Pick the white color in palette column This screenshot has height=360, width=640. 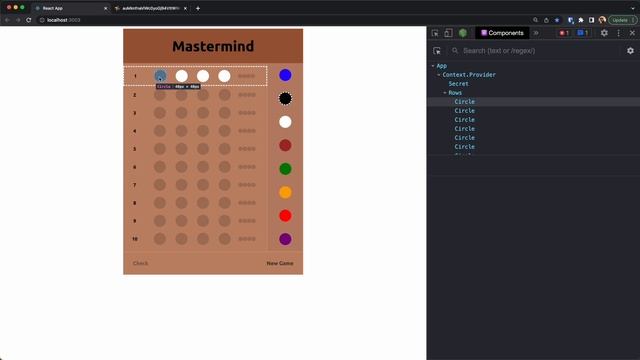coord(285,122)
